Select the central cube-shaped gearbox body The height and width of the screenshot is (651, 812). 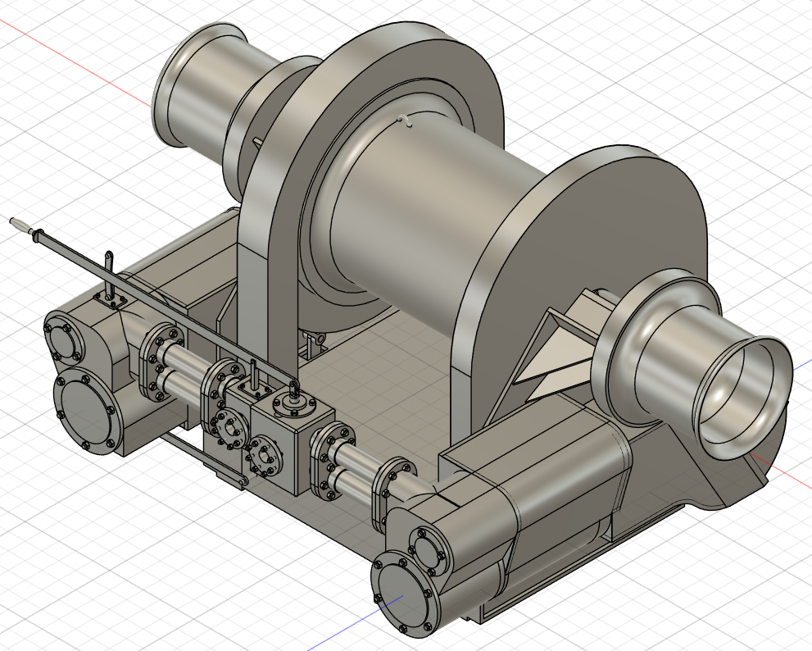click(x=293, y=440)
